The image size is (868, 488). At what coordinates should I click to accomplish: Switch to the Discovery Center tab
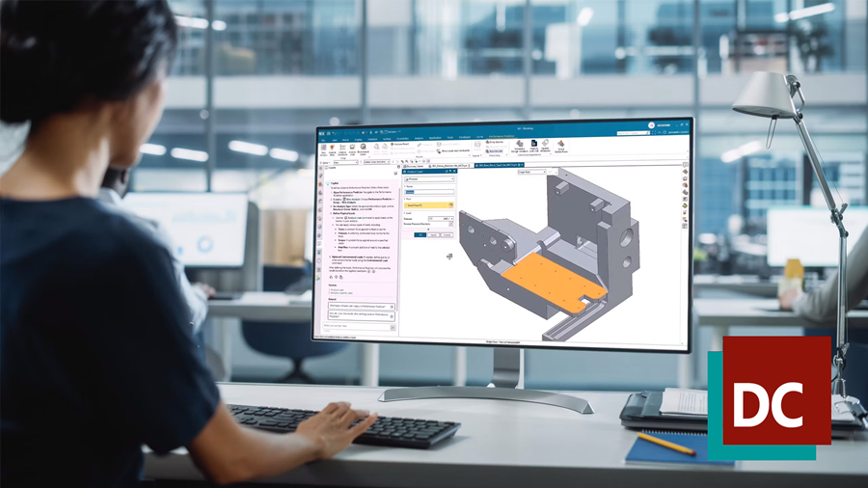pos(413,166)
